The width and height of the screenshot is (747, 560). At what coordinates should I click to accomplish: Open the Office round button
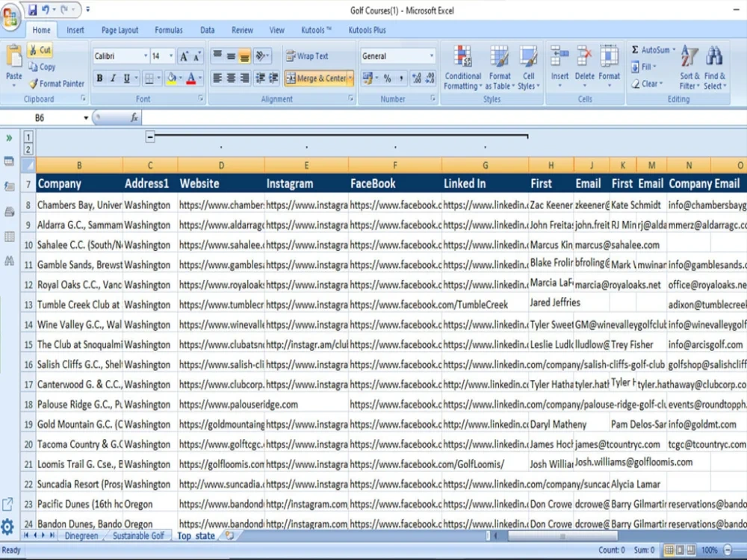[10, 17]
